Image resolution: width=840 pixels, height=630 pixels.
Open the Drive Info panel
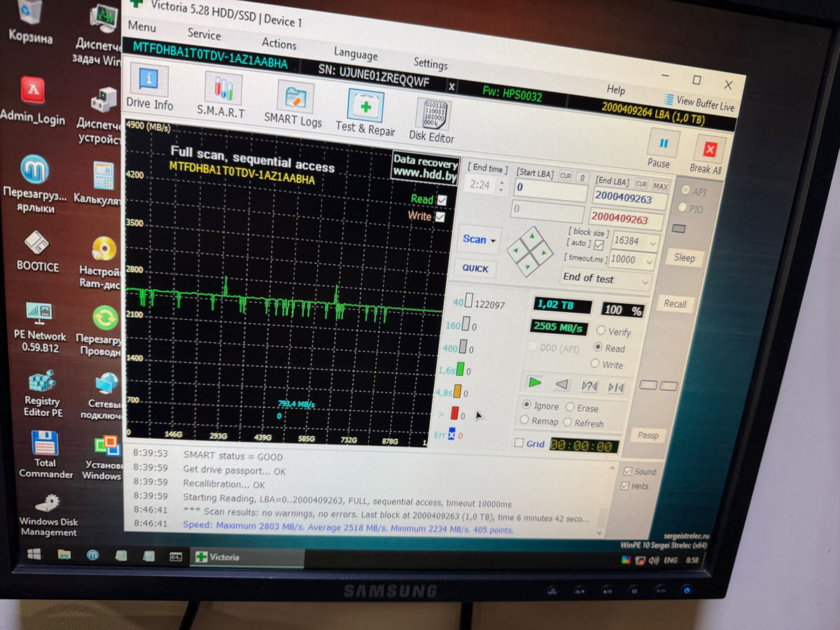tap(148, 87)
